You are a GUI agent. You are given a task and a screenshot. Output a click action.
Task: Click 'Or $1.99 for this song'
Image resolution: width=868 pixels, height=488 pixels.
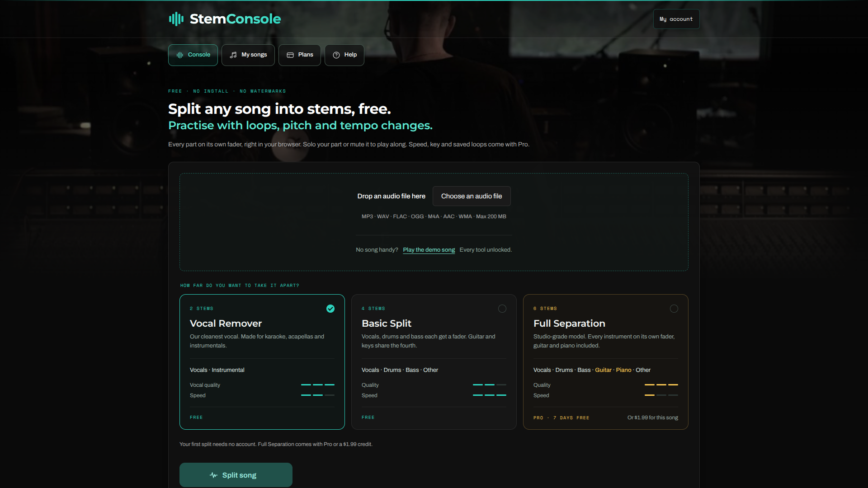[x=653, y=418]
